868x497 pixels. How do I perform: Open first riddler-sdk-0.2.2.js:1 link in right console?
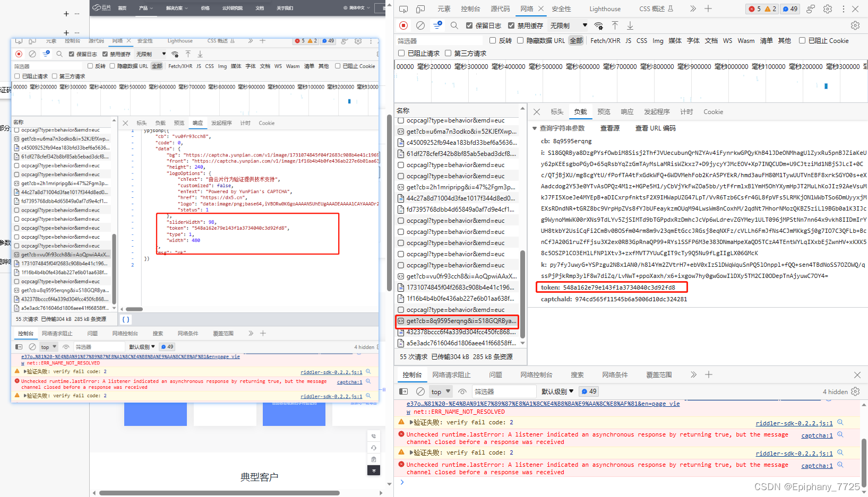coord(794,423)
